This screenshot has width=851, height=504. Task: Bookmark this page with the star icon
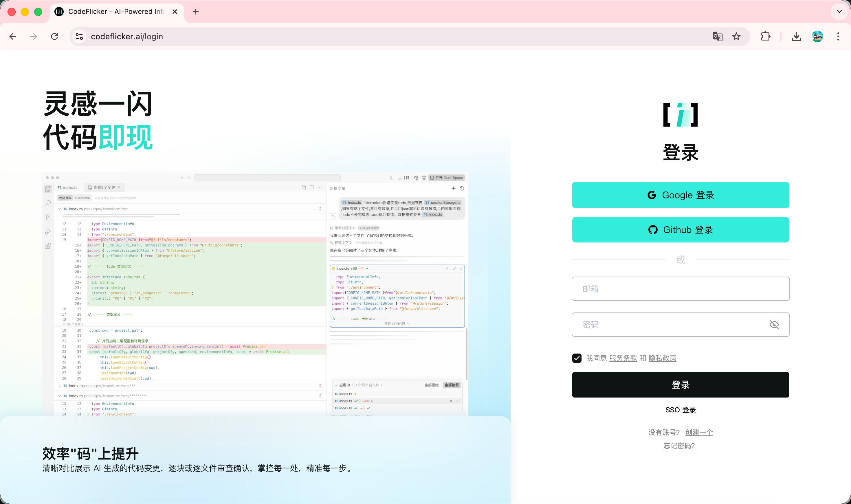click(x=736, y=36)
